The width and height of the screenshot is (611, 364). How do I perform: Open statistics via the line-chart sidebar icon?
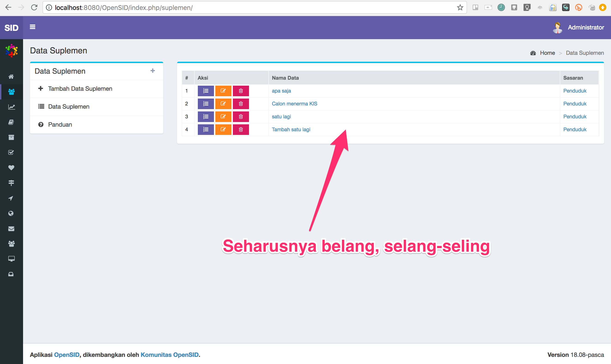point(11,107)
